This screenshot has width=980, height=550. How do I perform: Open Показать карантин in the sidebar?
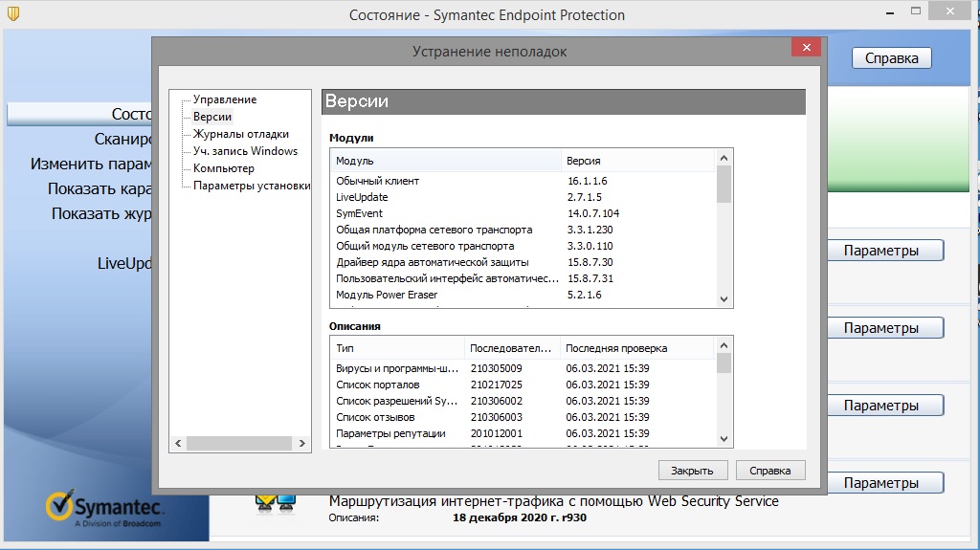click(x=100, y=188)
